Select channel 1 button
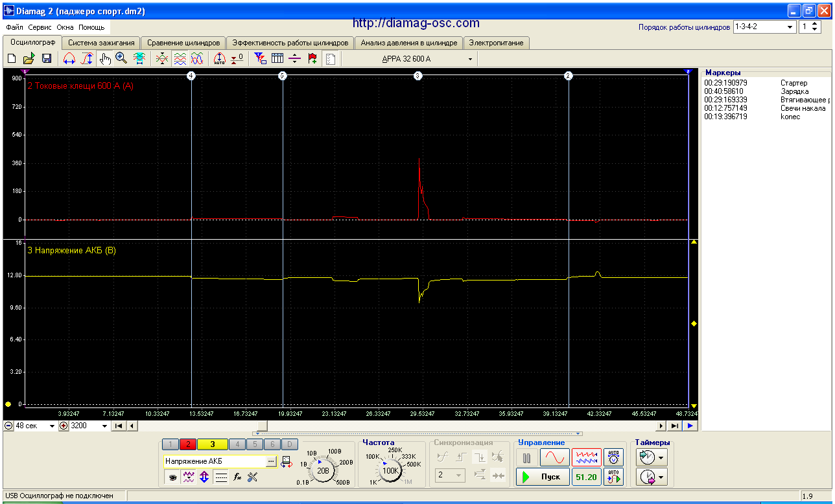This screenshot has height=504, width=835. click(x=170, y=444)
